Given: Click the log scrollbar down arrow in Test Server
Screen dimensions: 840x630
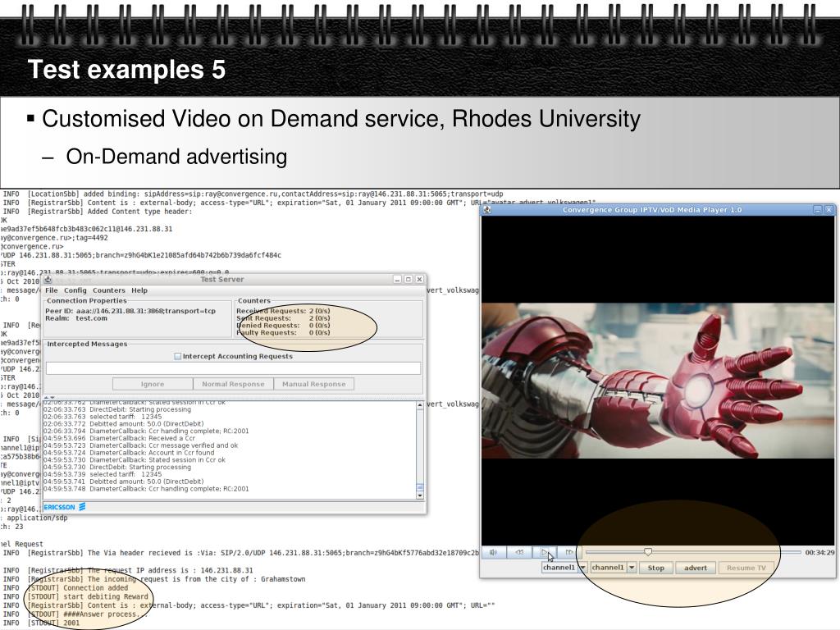Looking at the screenshot, I should [419, 496].
